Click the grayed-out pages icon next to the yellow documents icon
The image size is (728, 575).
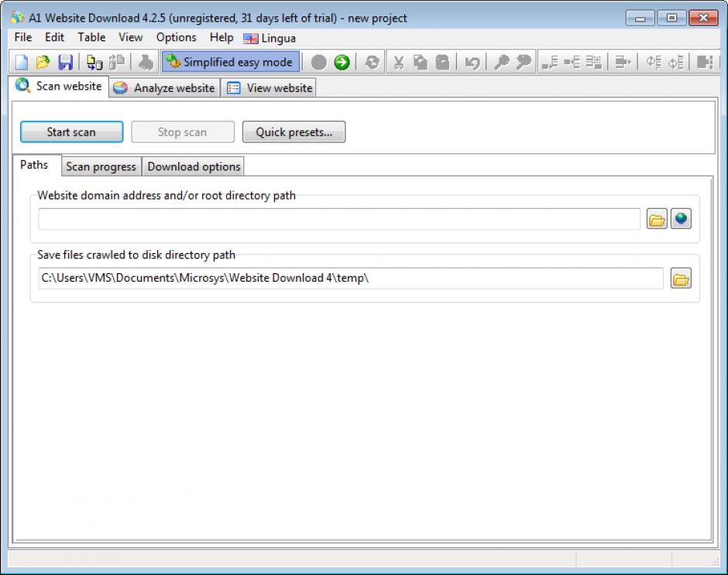tap(116, 62)
